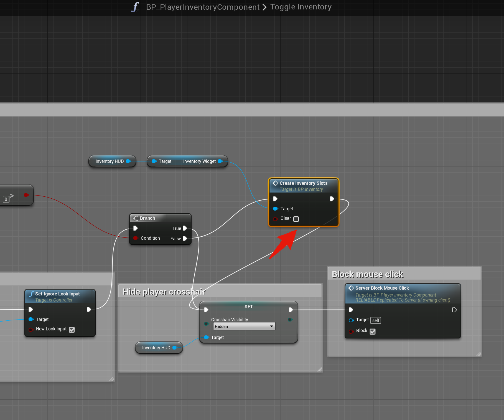Uncheck the Block checkbox

(x=373, y=332)
